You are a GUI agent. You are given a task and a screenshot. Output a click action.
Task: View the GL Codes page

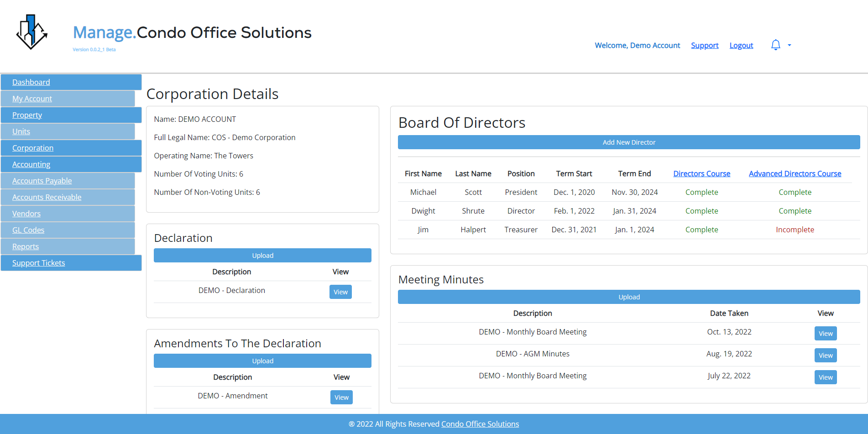(28, 230)
